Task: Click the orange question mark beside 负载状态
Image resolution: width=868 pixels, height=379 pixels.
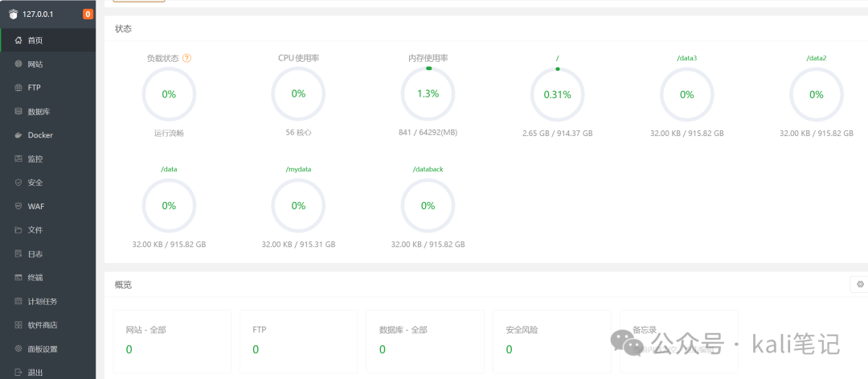Action: click(186, 58)
